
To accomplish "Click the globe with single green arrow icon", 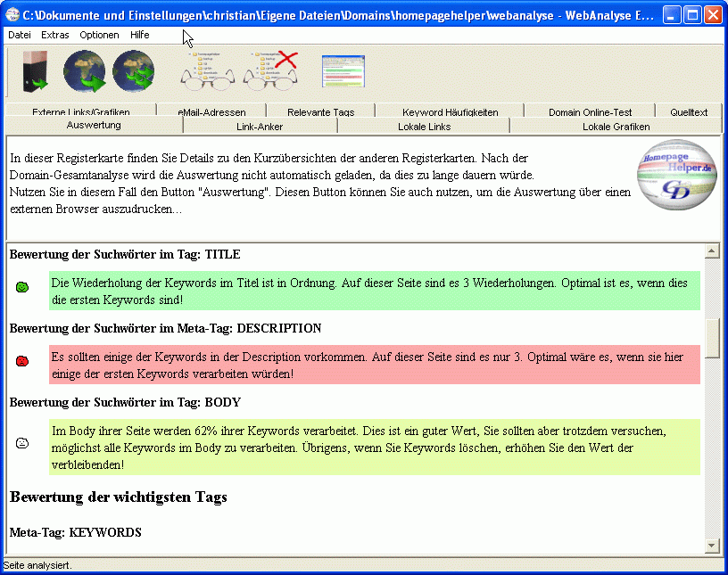I will click(x=85, y=71).
